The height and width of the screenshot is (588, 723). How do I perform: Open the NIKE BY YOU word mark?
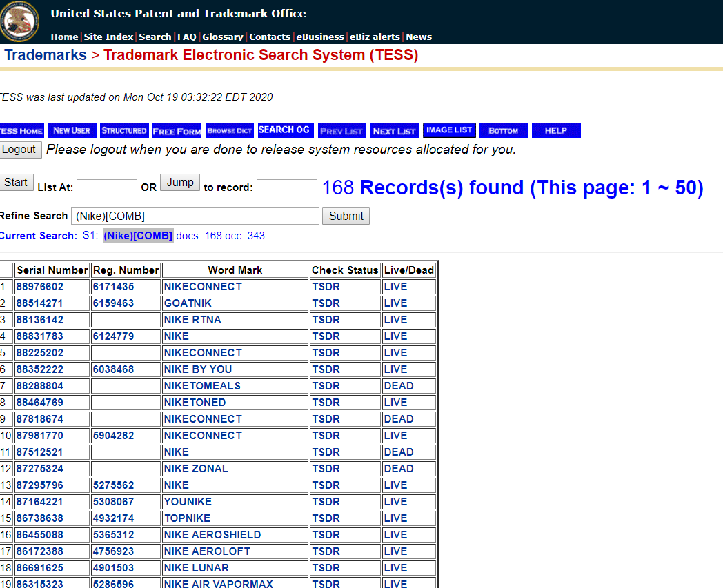pyautogui.click(x=198, y=369)
